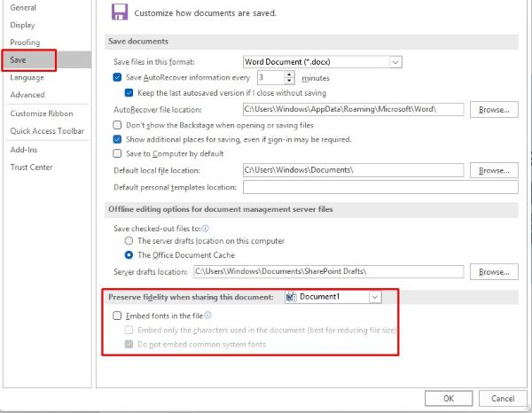Switch to Proofing options

(25, 43)
